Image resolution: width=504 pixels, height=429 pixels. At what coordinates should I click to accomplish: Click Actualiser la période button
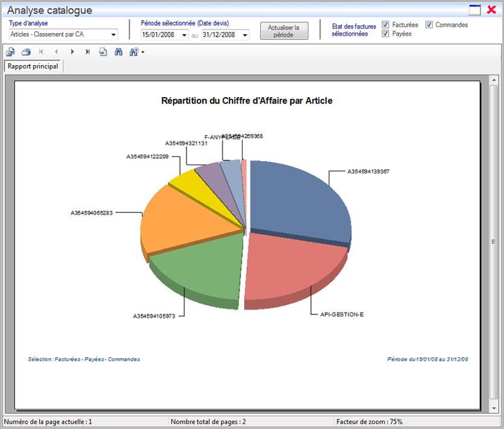[284, 31]
